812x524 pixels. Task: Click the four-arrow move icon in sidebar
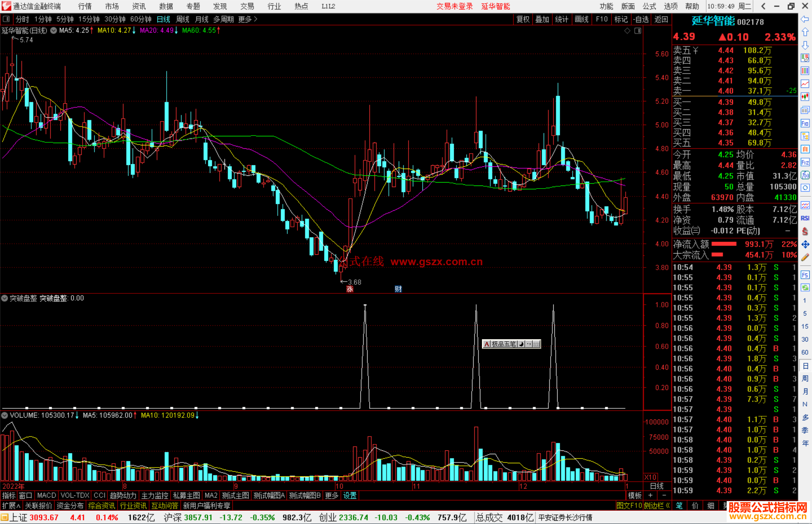click(805, 245)
